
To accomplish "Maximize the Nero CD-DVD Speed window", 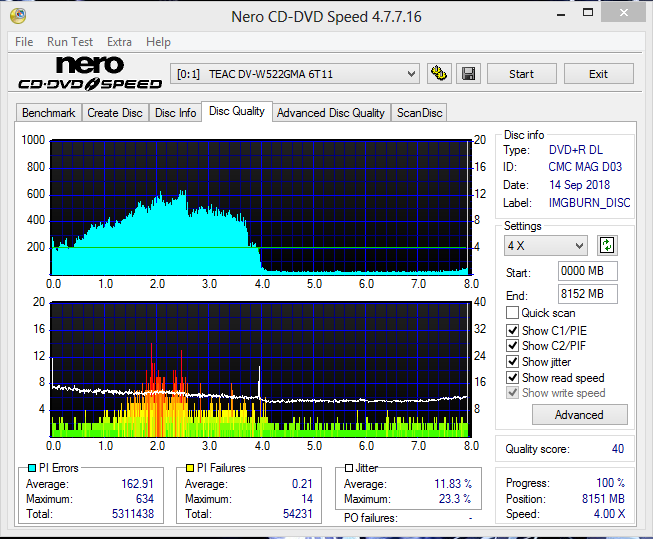I will click(x=588, y=12).
